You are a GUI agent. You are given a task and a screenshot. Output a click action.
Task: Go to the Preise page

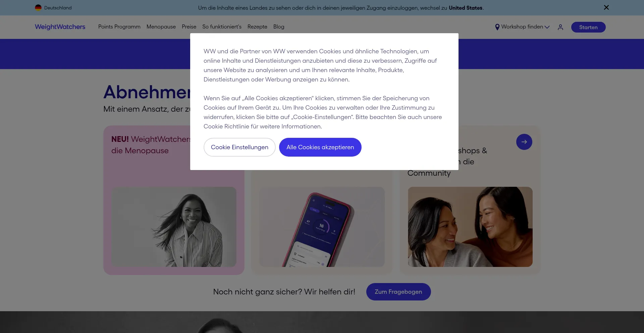[x=189, y=27]
